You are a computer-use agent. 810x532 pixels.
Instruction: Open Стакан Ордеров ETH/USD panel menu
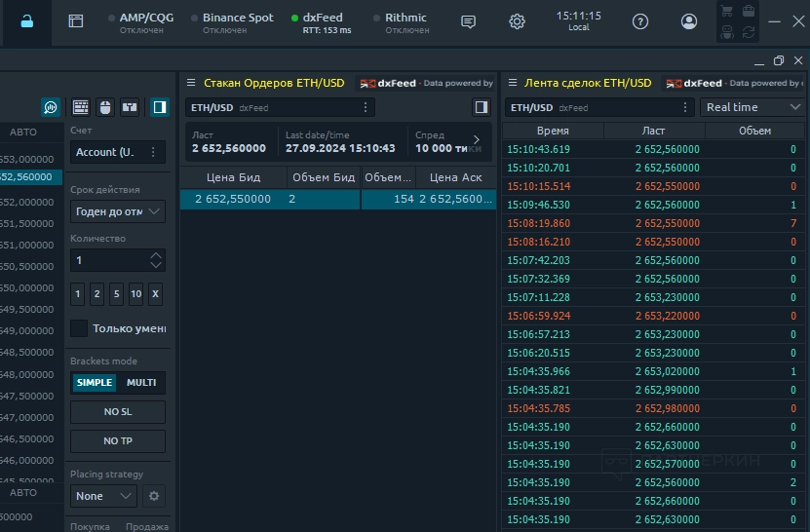pos(191,83)
